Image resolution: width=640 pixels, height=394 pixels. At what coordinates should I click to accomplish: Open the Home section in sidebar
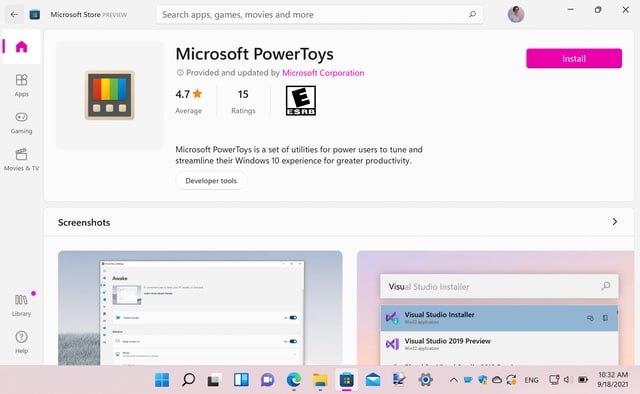(21, 47)
